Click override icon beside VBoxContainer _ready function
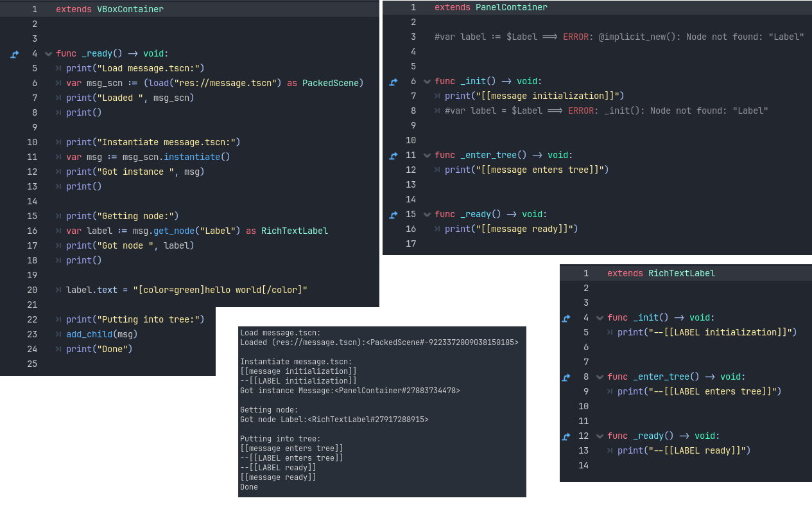Screen dimensions: 812x514 tap(15, 54)
